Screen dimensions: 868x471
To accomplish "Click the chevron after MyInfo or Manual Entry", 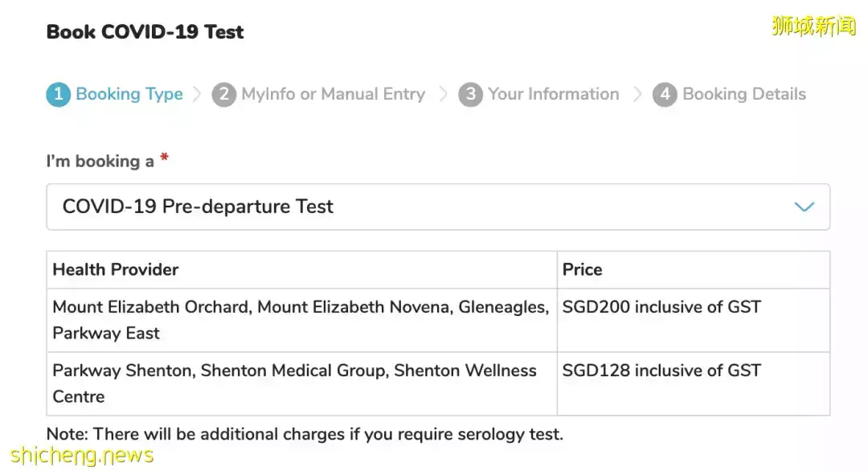I will click(x=443, y=95).
